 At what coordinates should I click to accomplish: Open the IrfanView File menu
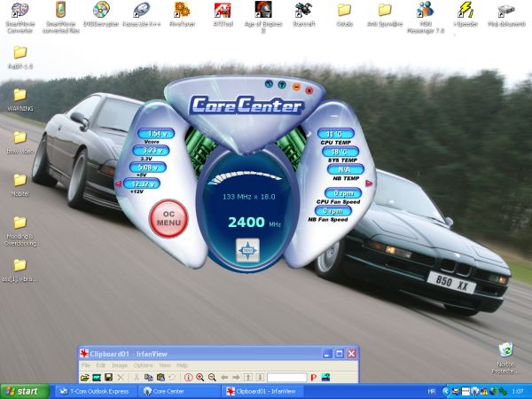86,365
